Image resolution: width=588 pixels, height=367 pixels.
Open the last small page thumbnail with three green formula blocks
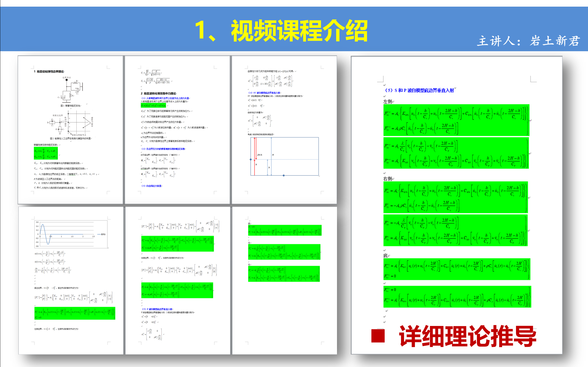tap(284, 280)
